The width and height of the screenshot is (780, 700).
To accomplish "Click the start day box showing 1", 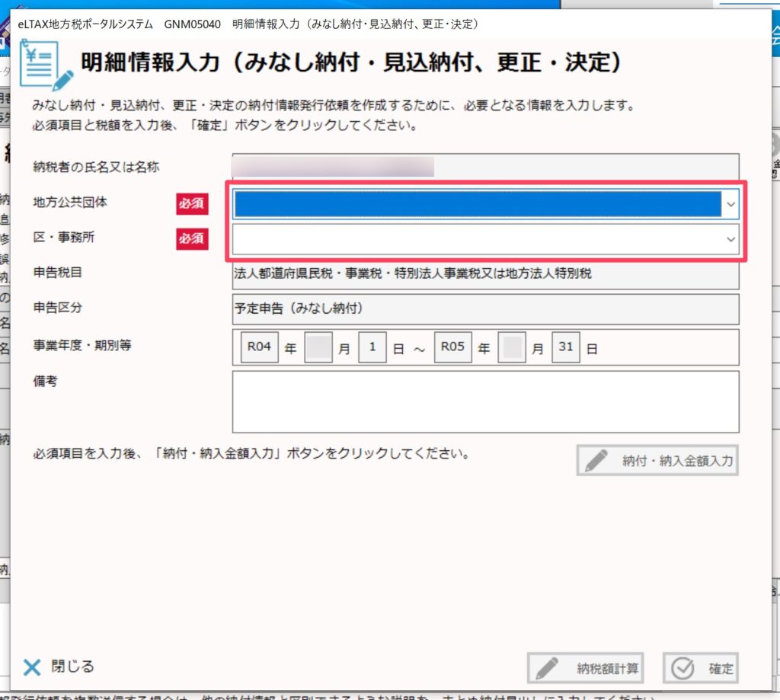I will (x=372, y=347).
